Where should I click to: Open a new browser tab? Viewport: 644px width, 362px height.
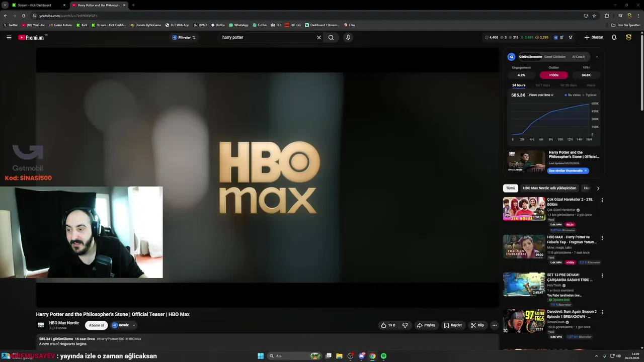tap(133, 5)
